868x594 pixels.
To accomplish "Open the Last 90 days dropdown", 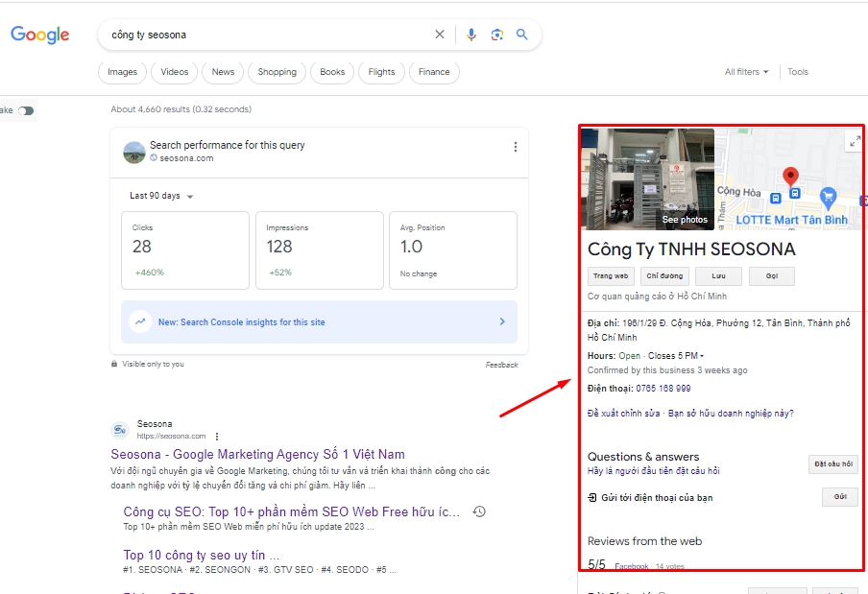I will click(161, 196).
